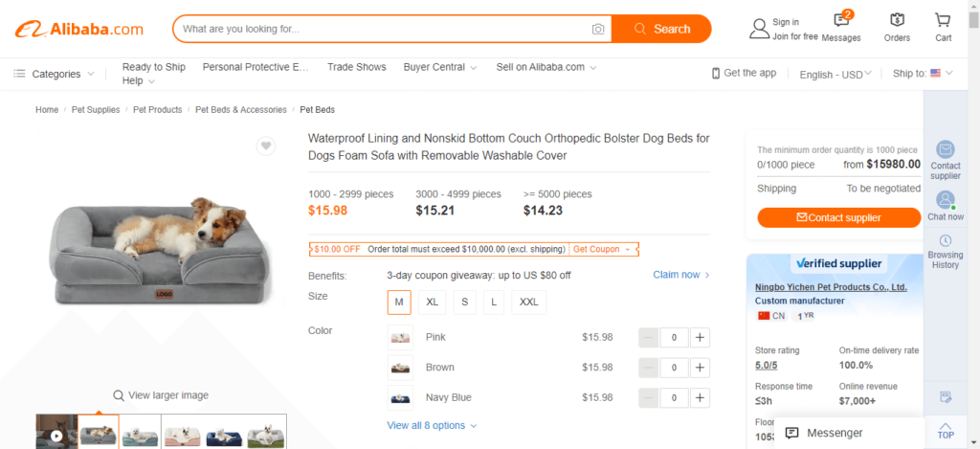
Task: Choose size S option
Action: (465, 302)
